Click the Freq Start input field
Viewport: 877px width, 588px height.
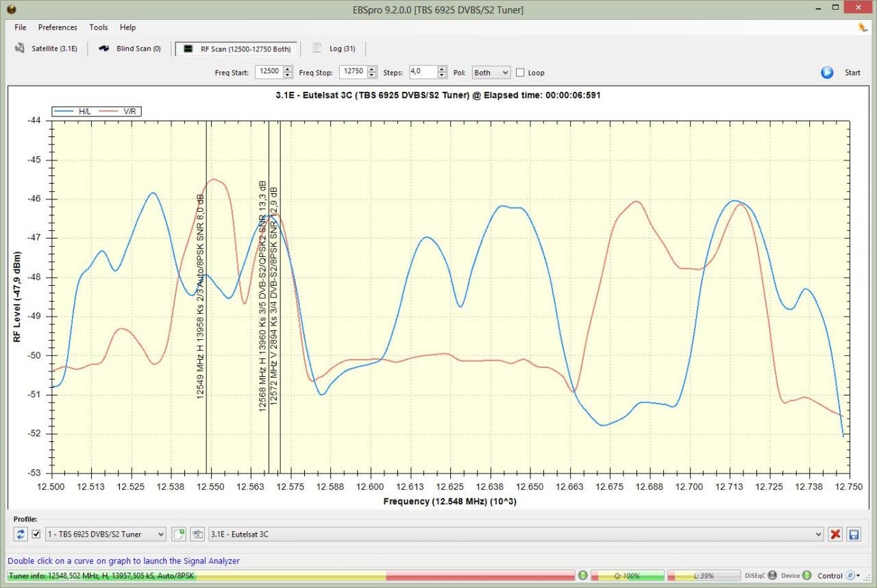click(268, 73)
